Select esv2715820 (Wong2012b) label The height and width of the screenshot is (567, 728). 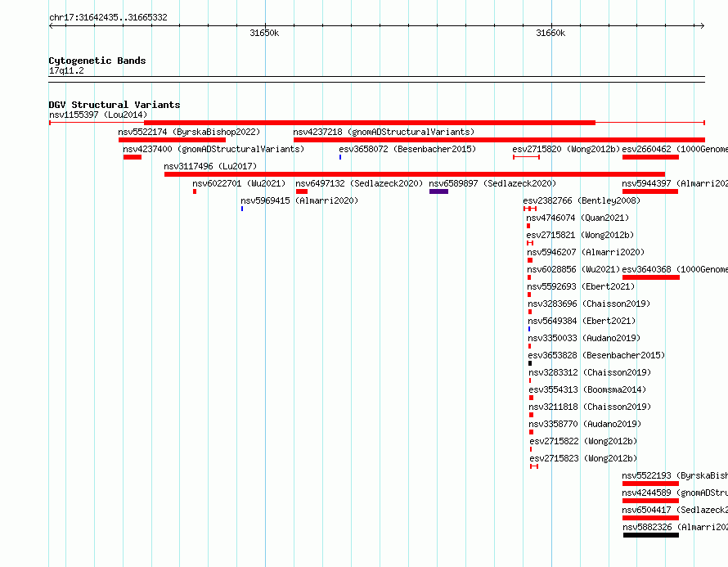click(x=566, y=149)
